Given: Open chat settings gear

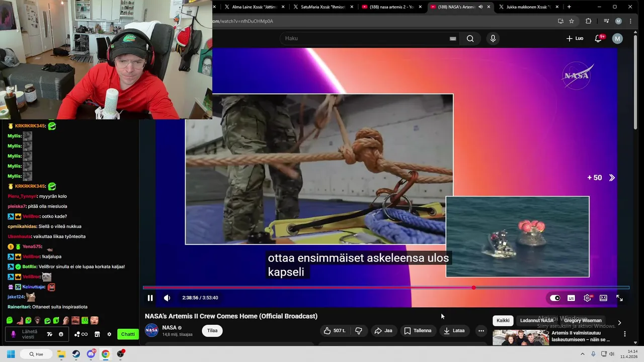Looking at the screenshot, I should coord(109,334).
